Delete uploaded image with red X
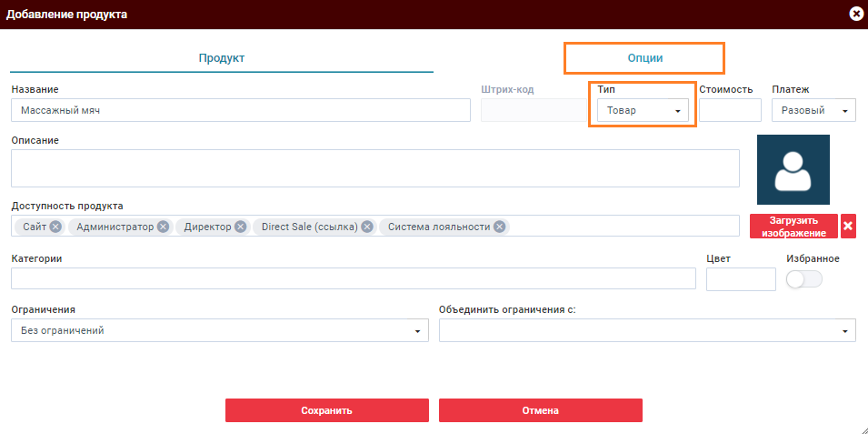Screen dimensions: 868x434 point(848,227)
